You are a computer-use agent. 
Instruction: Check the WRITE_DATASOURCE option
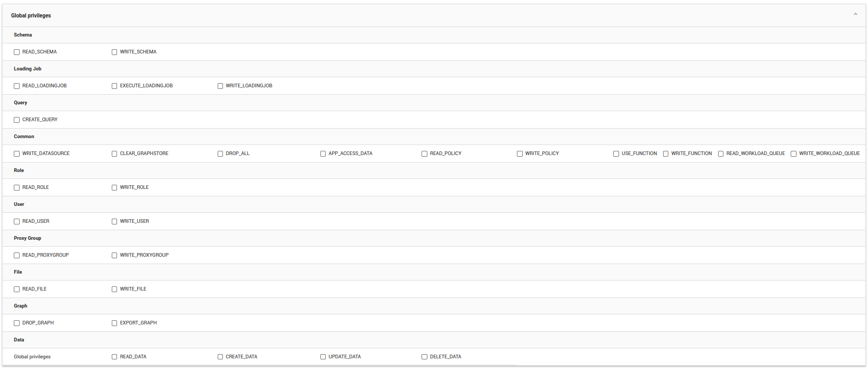coord(17,154)
